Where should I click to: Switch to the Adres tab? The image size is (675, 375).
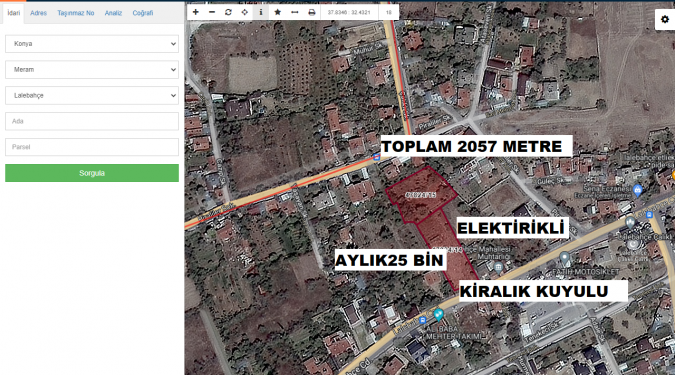click(38, 13)
